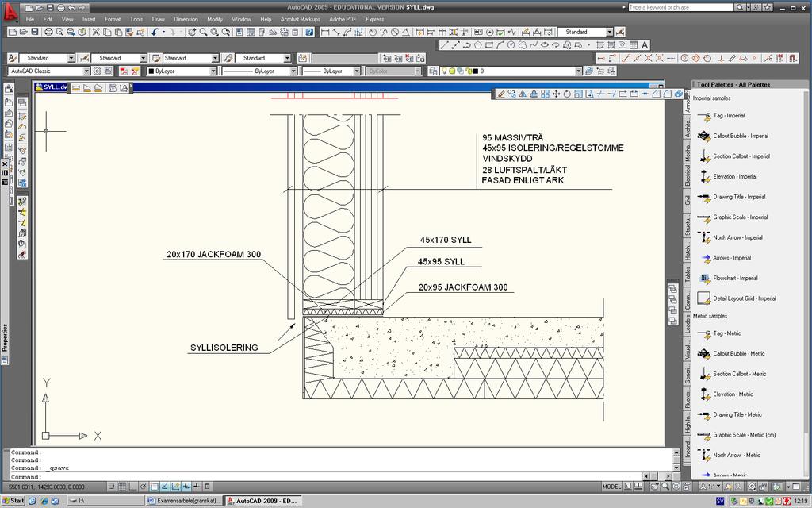Click the Plot (printer) icon
This screenshot has width=812, height=508.
tap(48, 32)
